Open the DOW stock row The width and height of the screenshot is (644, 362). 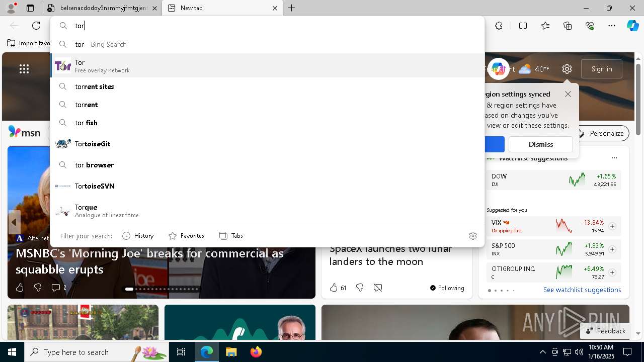pos(553,180)
